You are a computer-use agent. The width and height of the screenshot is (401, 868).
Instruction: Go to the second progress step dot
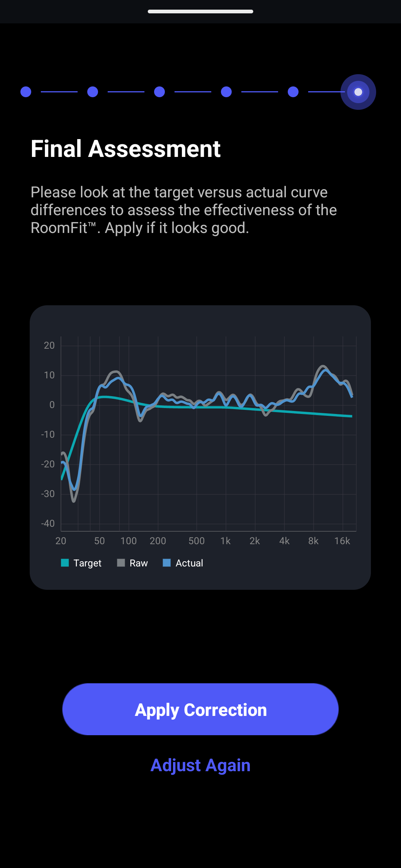point(92,92)
